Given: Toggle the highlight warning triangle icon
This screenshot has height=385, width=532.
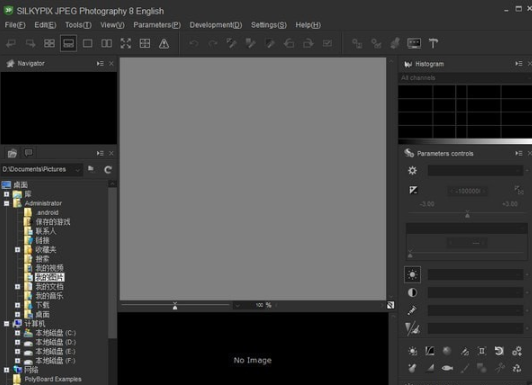Looking at the screenshot, I should (164, 43).
